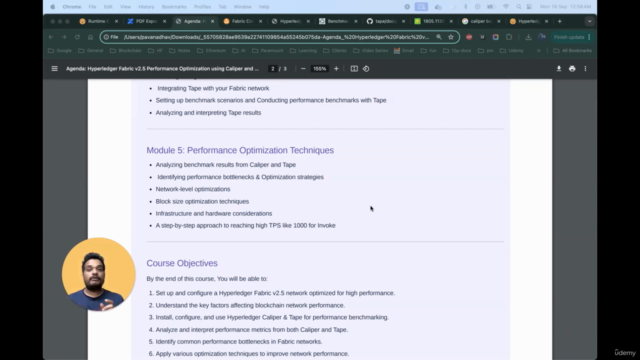
Task: Go back to previous page in browser
Action: tap(51, 37)
